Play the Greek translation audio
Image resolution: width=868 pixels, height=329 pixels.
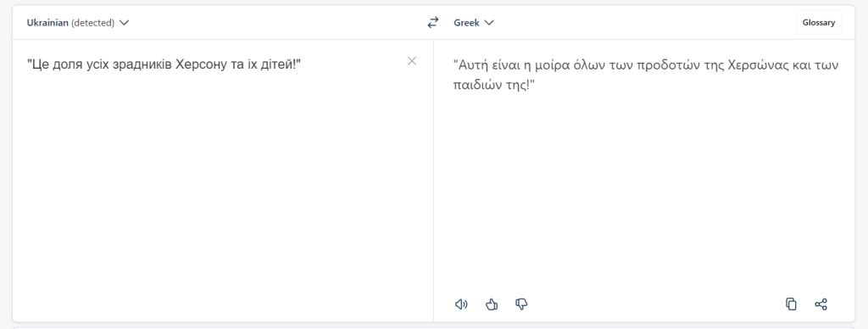(461, 304)
